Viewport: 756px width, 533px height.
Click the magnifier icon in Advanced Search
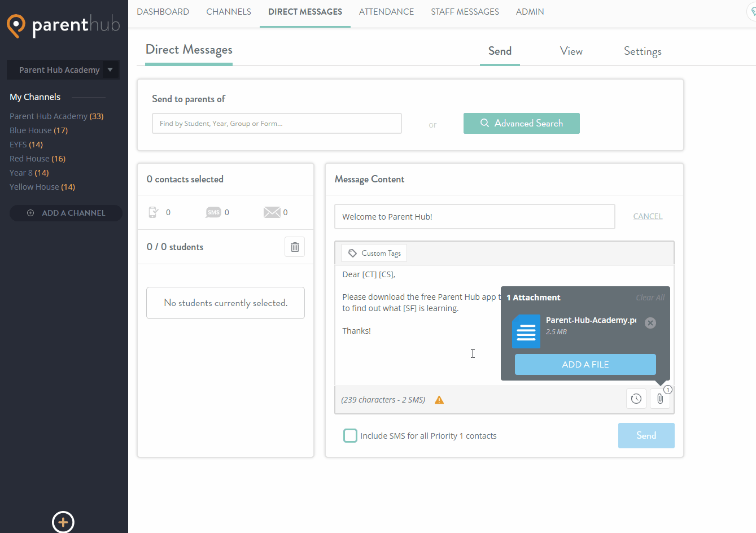[484, 123]
